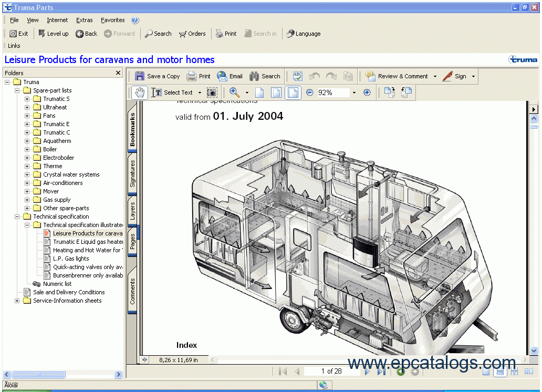Image resolution: width=542 pixels, height=392 pixels.
Task: Open the View menu
Action: click(33, 20)
